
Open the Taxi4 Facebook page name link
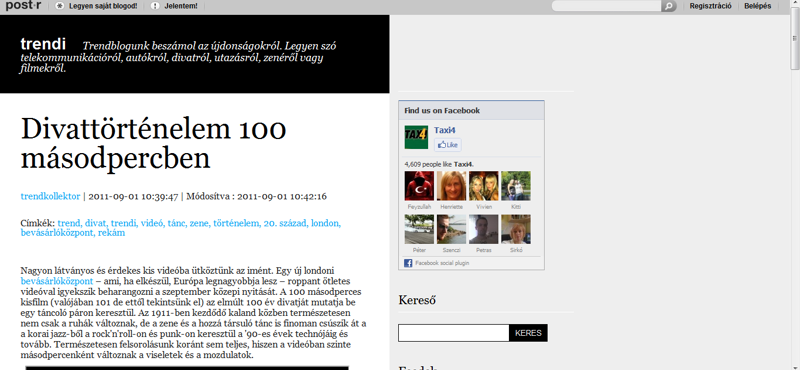[x=444, y=131]
